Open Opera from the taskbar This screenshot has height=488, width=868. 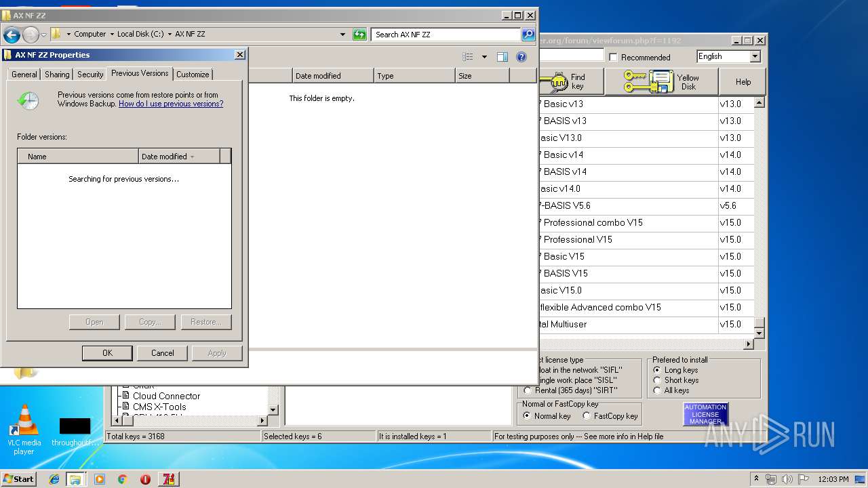[x=145, y=479]
